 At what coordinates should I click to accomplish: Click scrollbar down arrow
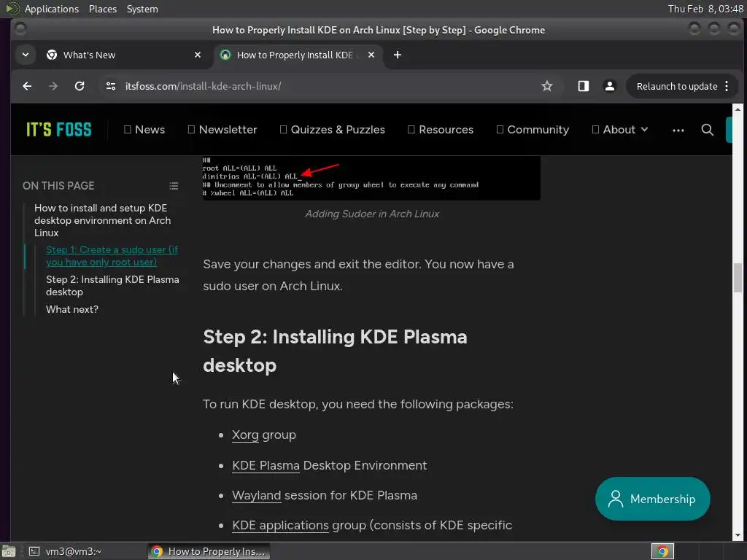pyautogui.click(x=738, y=535)
